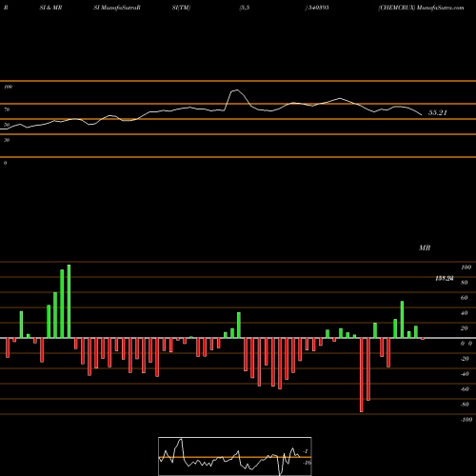476x476 pixels.
Task: Click the '0 0' zero-line label on MR axis
Action: coord(466,344)
